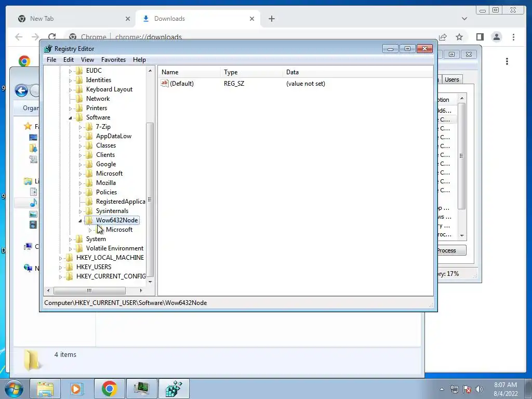Image resolution: width=532 pixels, height=399 pixels.
Task: Open a new Chrome tab with plus button
Action: point(271,19)
